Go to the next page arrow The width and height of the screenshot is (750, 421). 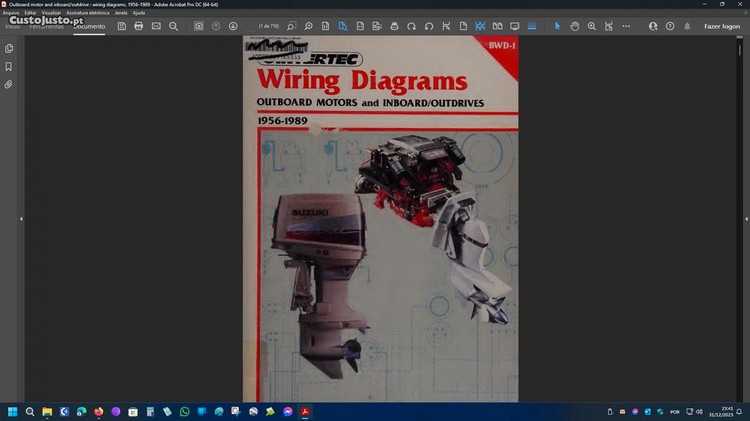coord(233,26)
